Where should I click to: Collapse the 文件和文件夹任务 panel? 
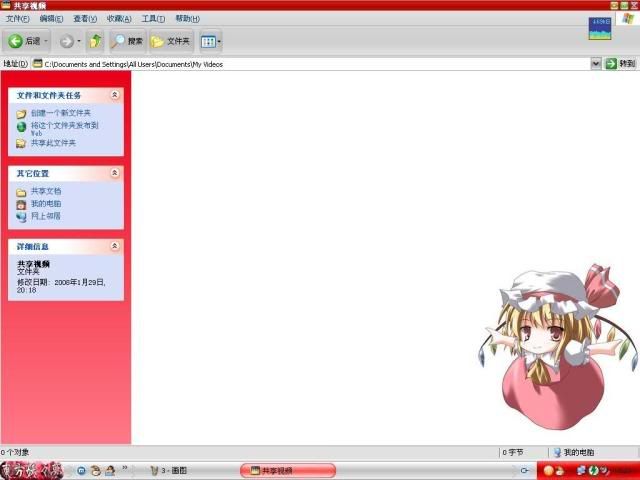[x=115, y=95]
